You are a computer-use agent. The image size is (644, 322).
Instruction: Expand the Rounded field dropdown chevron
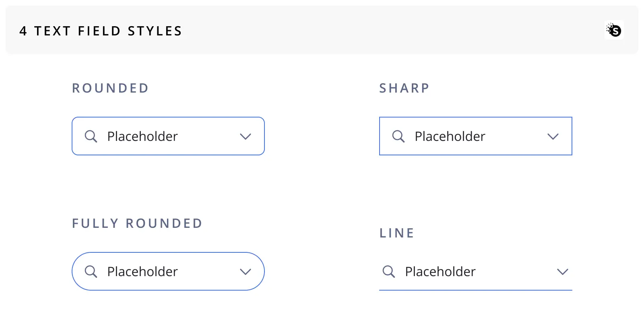click(x=246, y=136)
